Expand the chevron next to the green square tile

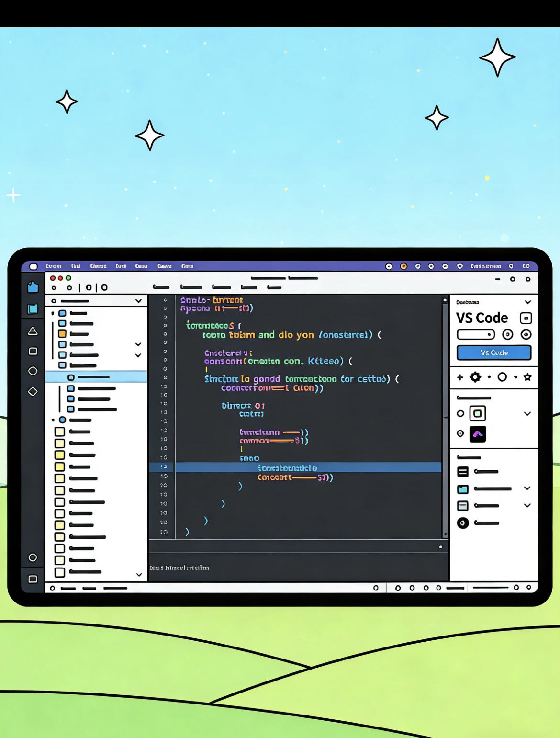pyautogui.click(x=527, y=414)
